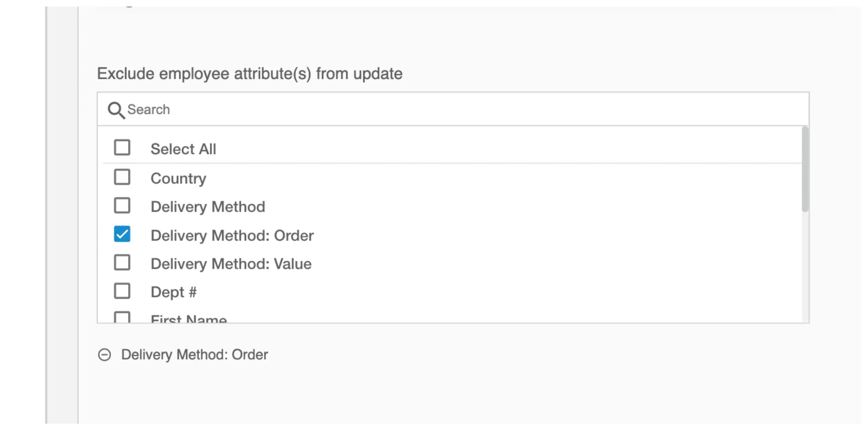The height and width of the screenshot is (430, 868).
Task: Check the Delivery Method attribute
Action: point(122,206)
